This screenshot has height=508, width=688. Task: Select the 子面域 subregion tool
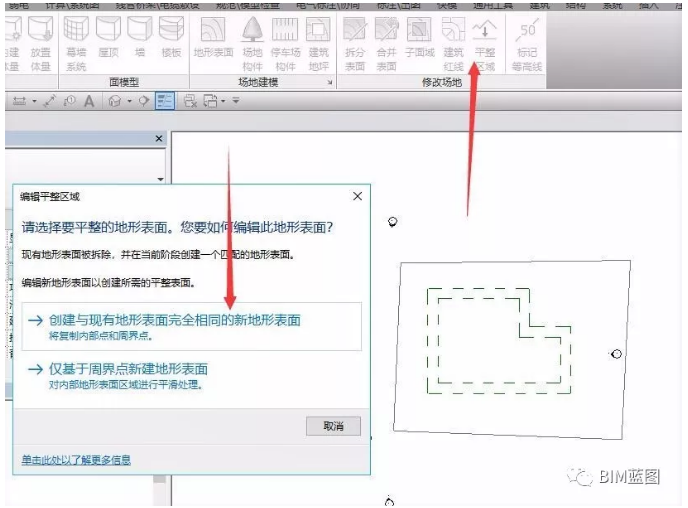click(x=419, y=38)
